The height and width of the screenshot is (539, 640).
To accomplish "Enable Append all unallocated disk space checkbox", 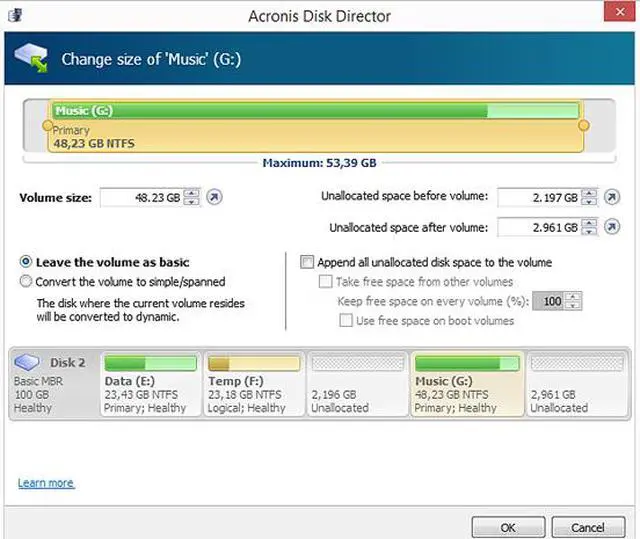I will (x=308, y=262).
